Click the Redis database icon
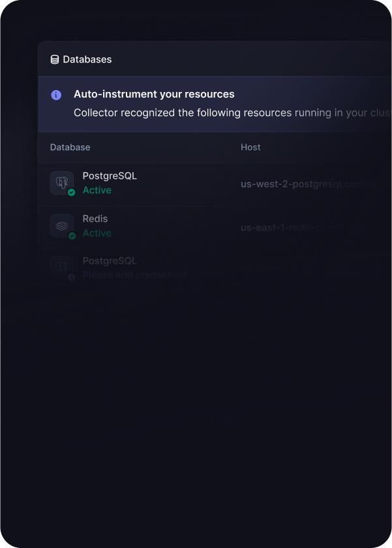This screenshot has width=392, height=548. [61, 226]
